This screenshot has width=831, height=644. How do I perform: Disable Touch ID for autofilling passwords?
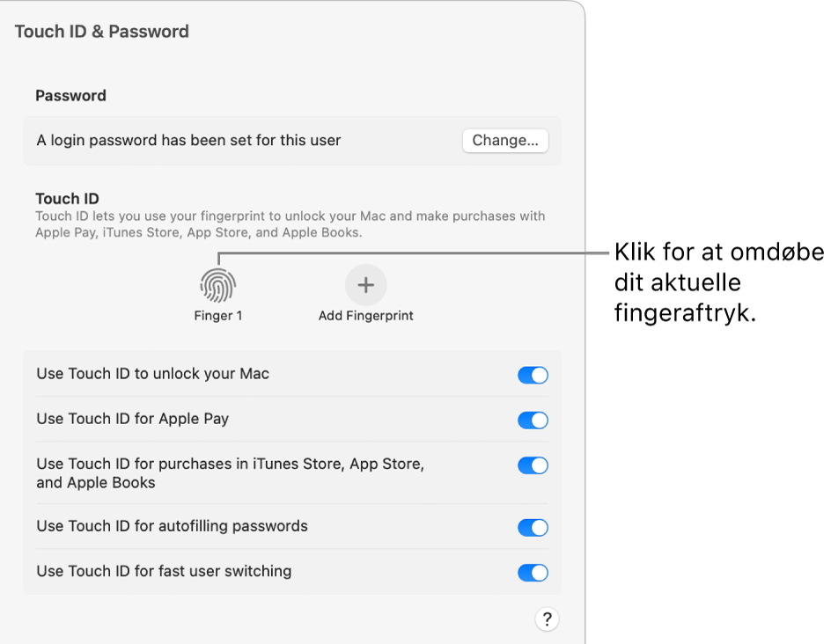(533, 526)
